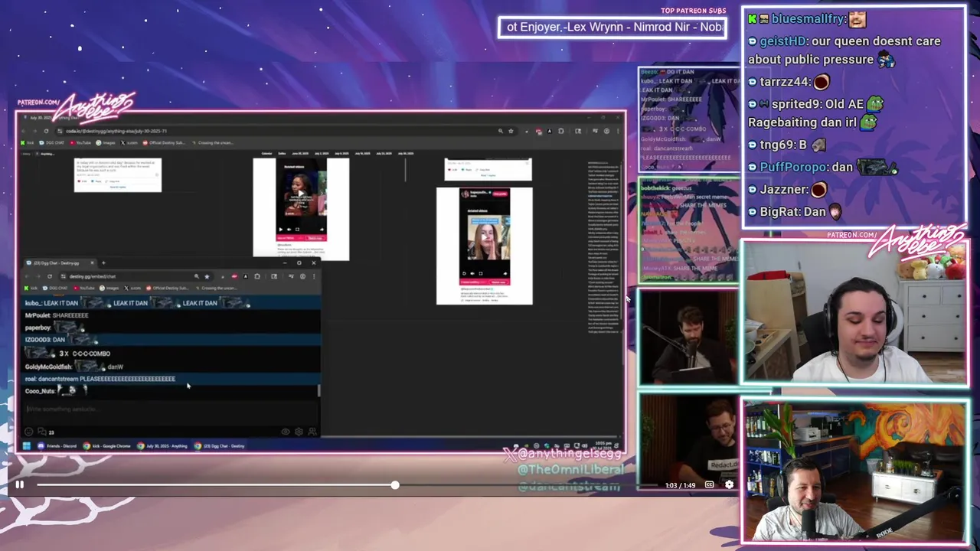Click the chat scrollbar thumb
The image size is (980, 551).
[x=318, y=390]
